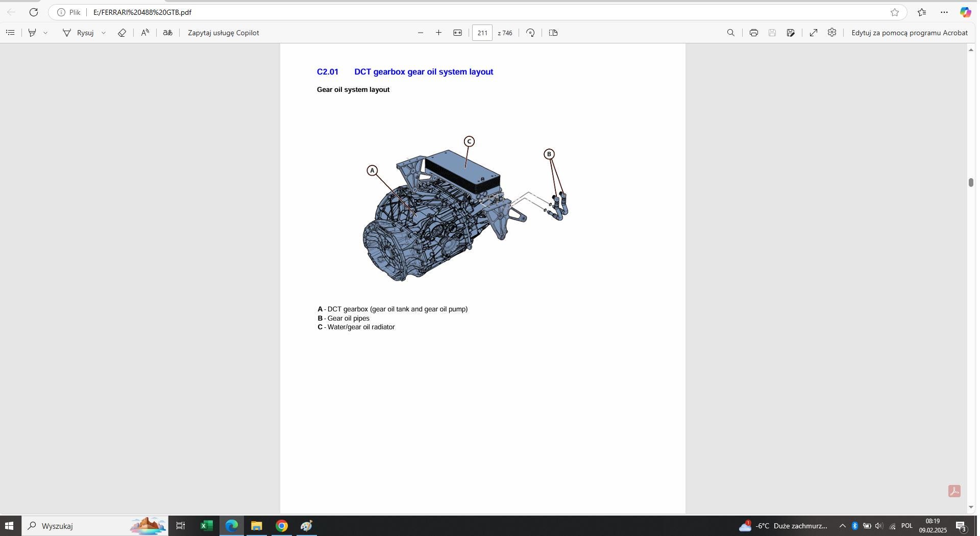The width and height of the screenshot is (980, 536).
Task: Print the Ferrari 488 GTB document
Action: click(x=753, y=33)
